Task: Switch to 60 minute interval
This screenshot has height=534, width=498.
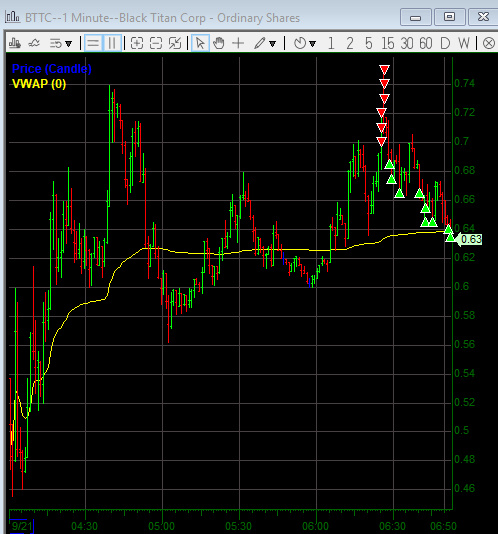Action: tap(426, 44)
